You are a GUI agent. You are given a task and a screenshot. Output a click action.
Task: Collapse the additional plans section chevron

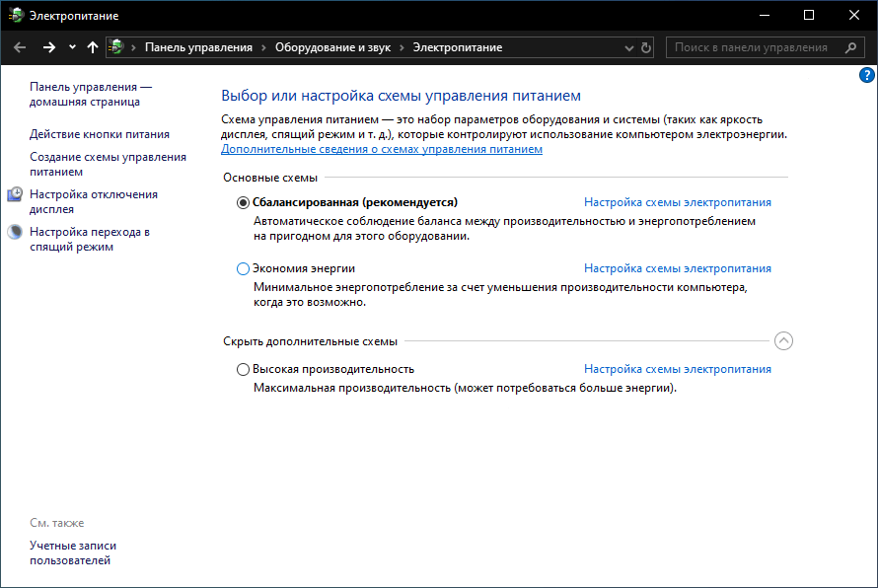click(x=783, y=341)
